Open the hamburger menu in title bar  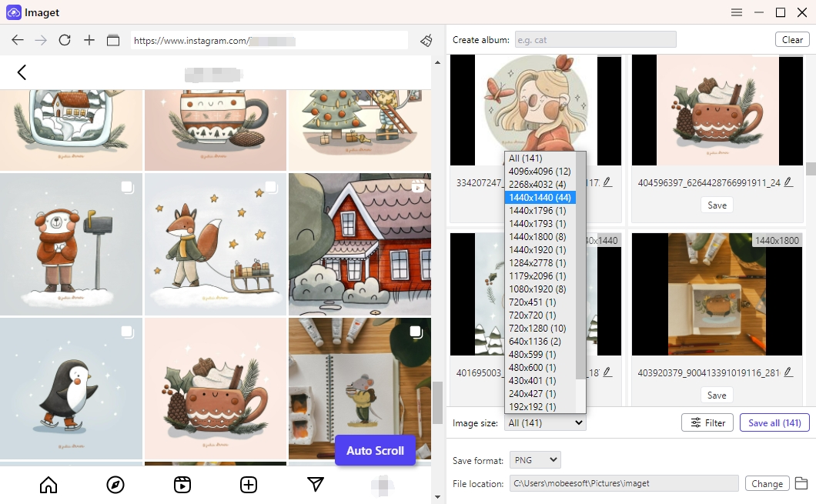coord(737,12)
